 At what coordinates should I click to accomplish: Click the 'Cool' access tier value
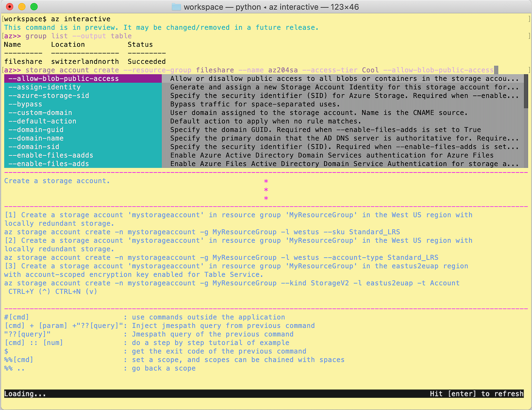[370, 70]
